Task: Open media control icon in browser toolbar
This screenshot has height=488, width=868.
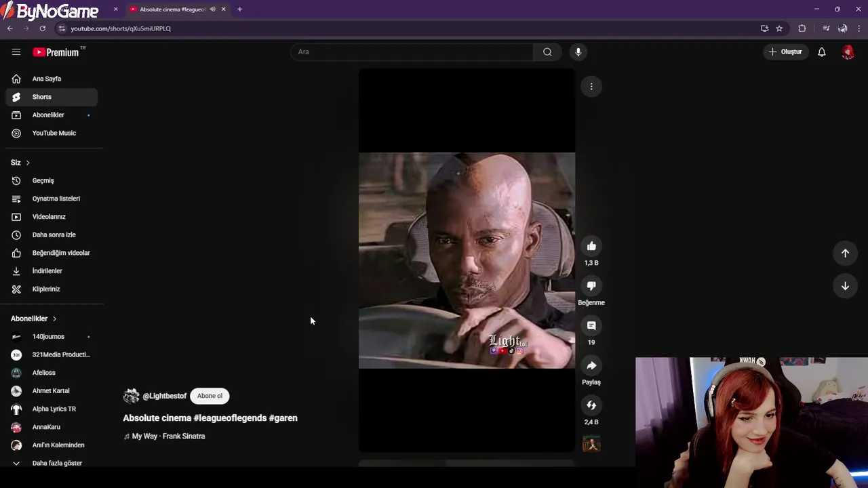Action: click(x=826, y=28)
